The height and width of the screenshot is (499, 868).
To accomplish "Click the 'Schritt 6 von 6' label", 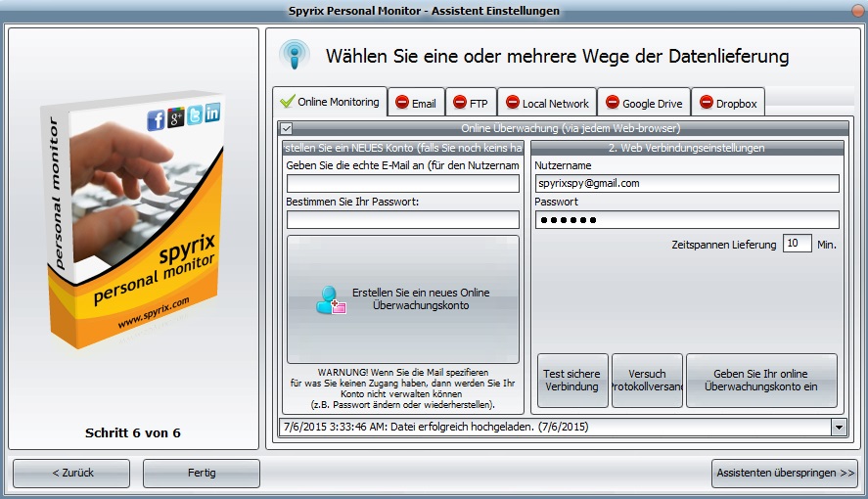I will click(133, 433).
